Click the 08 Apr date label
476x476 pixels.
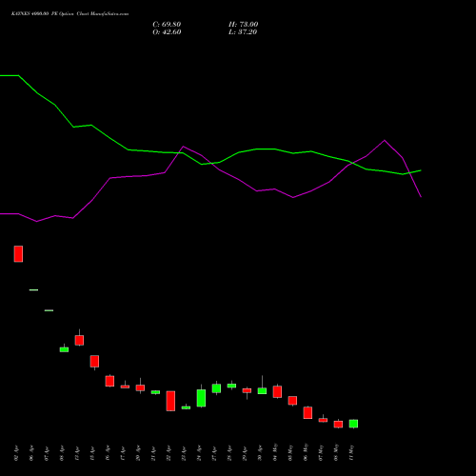tap(62, 453)
